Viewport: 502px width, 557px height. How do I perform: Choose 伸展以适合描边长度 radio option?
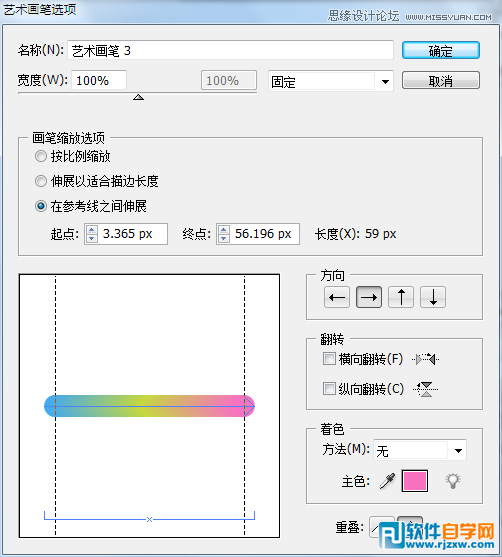click(x=41, y=181)
